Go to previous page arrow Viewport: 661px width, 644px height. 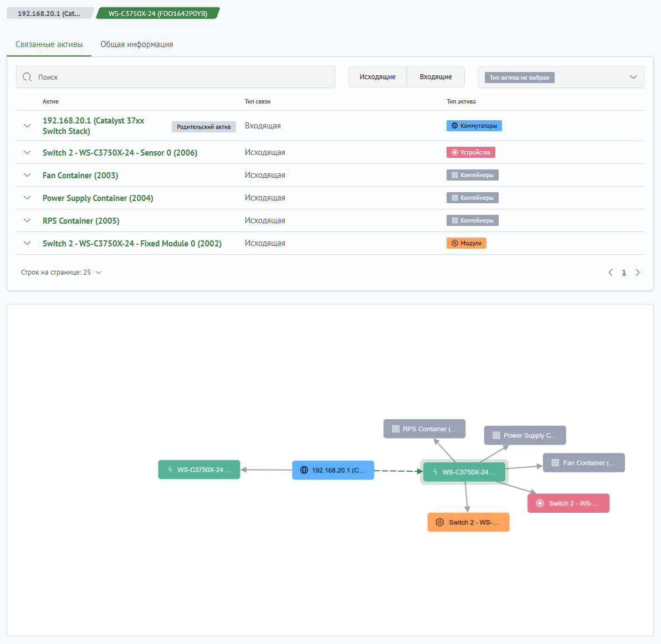point(611,272)
